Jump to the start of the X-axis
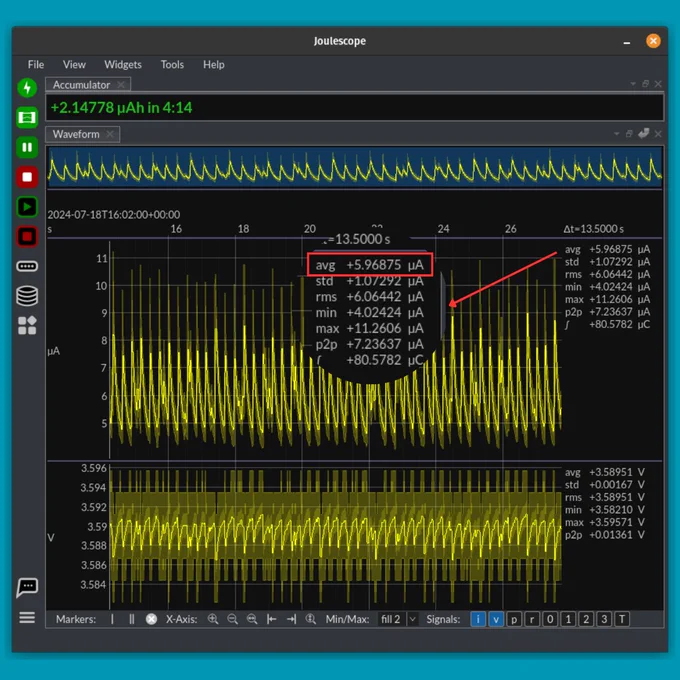 coord(271,619)
